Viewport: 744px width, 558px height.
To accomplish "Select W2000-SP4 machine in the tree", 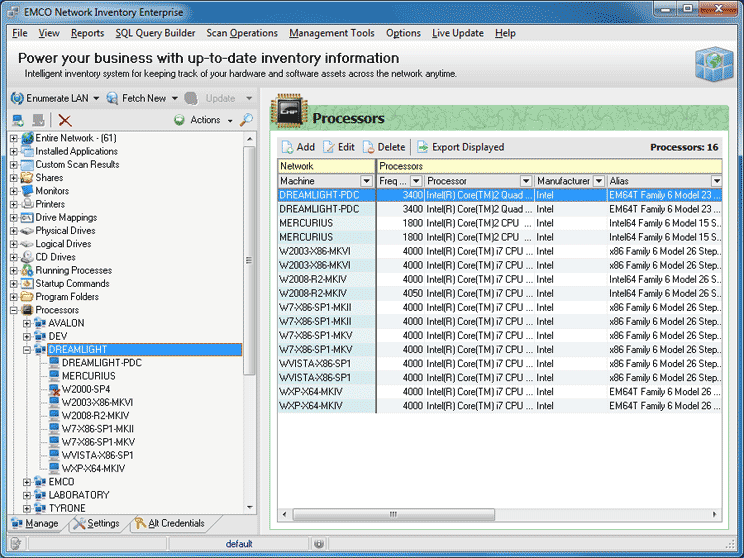I will [86, 389].
